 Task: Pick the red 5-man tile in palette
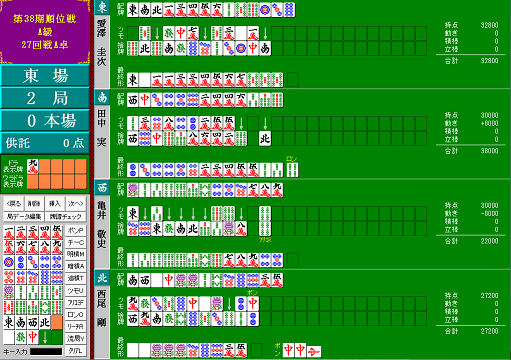click(9, 248)
